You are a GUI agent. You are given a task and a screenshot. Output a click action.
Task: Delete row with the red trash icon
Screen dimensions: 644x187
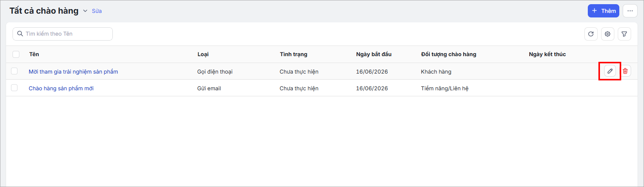tap(625, 71)
